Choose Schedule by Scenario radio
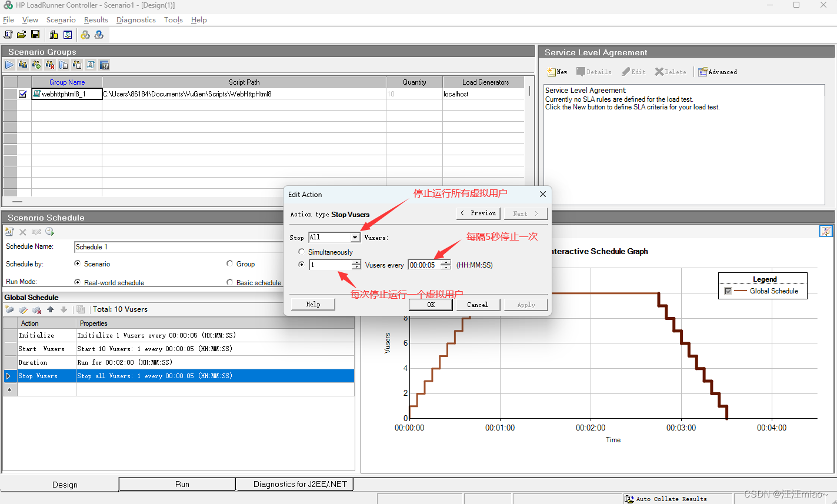This screenshot has height=504, width=837. point(78,263)
